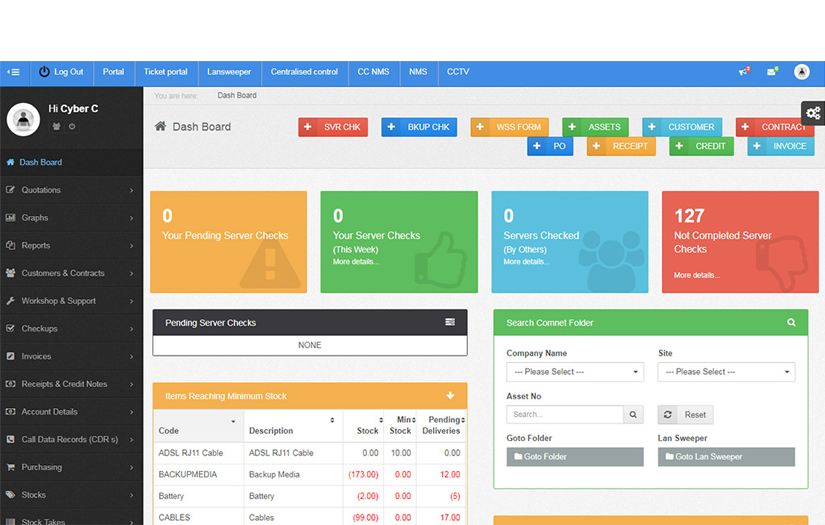Image resolution: width=825 pixels, height=525 pixels.
Task: Open the Portal tab
Action: click(114, 72)
